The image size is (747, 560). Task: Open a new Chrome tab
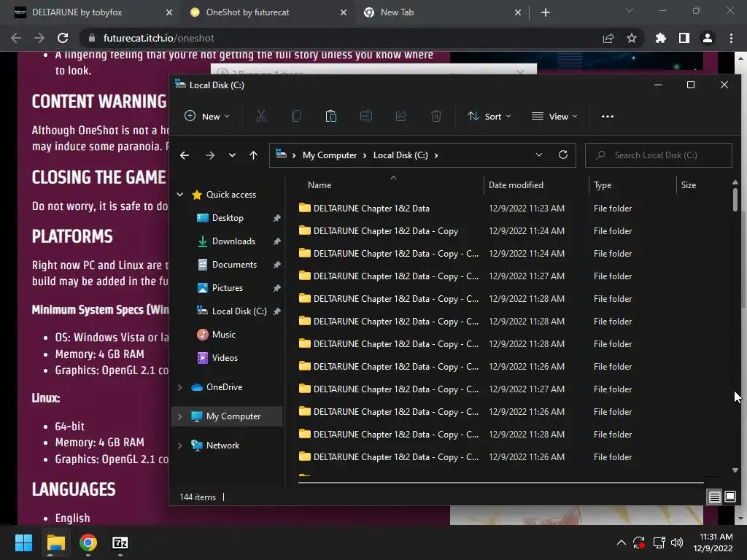click(546, 12)
